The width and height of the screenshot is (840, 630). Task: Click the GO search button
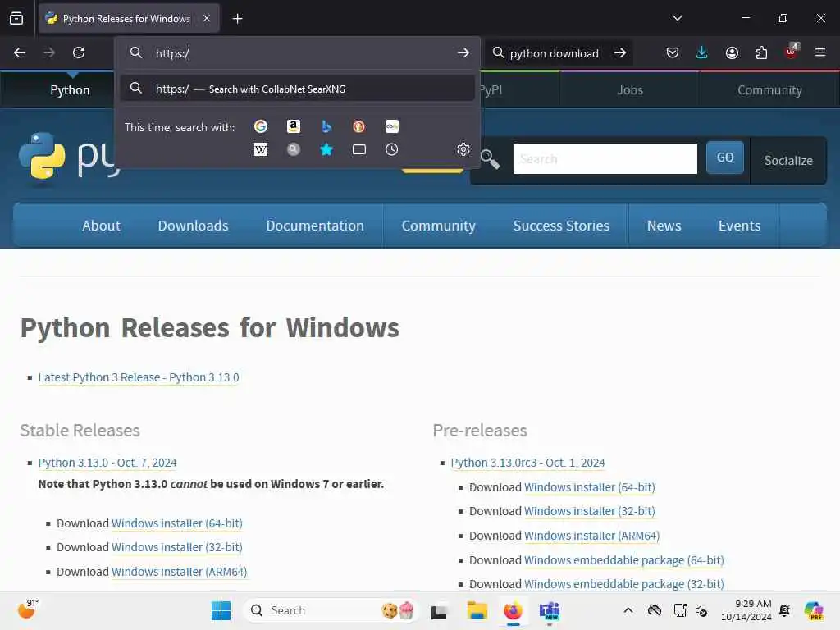(725, 157)
